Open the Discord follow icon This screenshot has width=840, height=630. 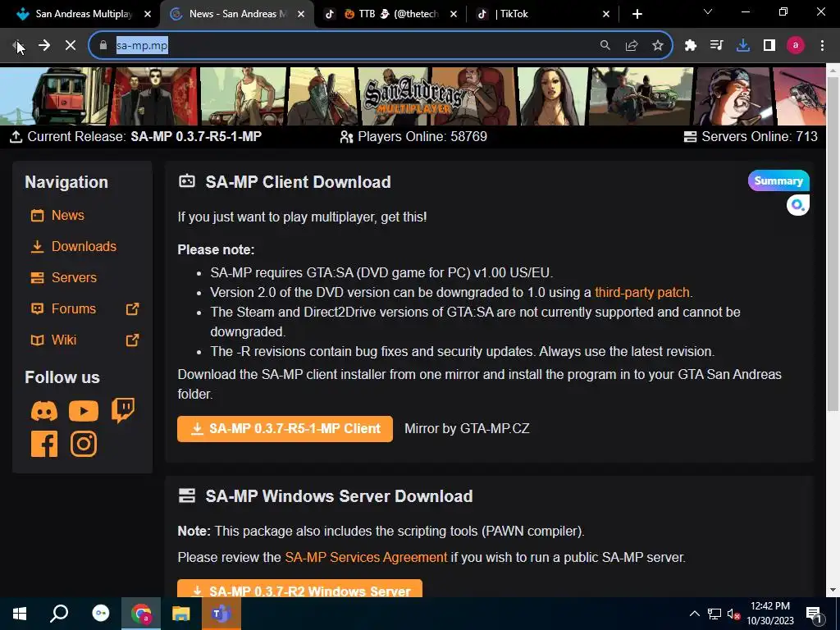[x=44, y=412]
